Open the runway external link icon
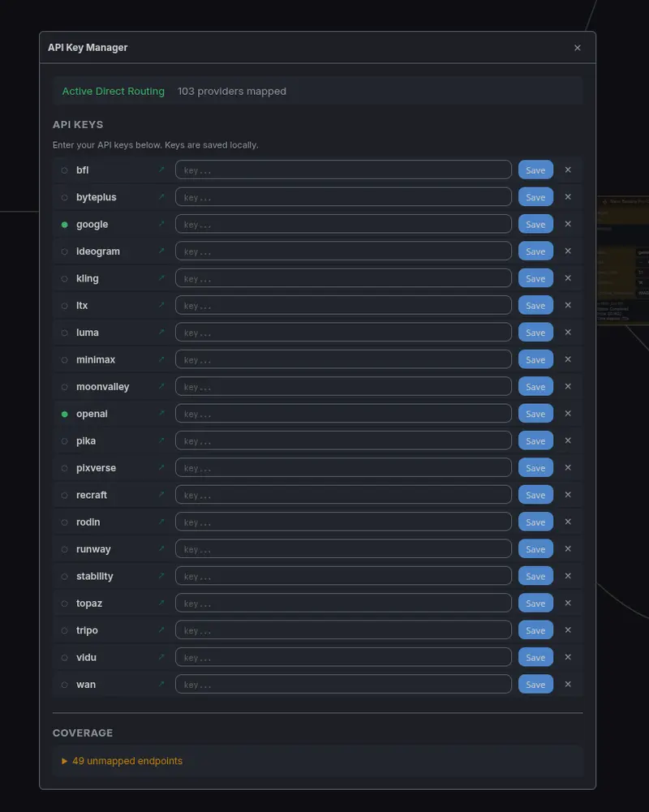Screen dimensions: 649x812 click(161, 549)
